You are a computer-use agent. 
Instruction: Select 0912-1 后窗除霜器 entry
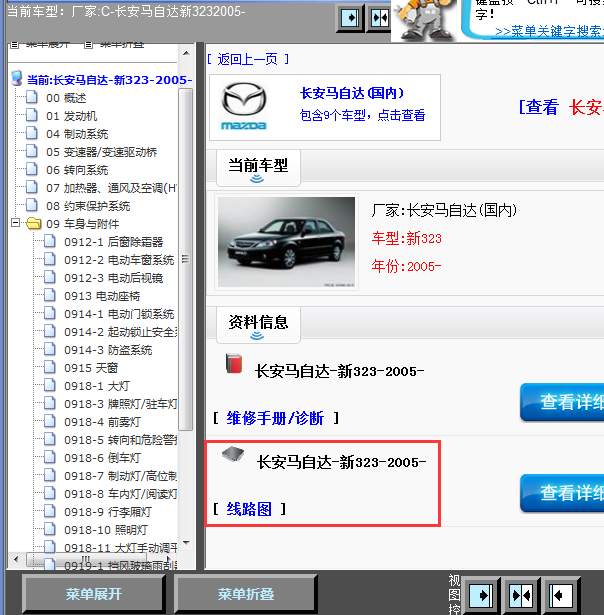113,242
